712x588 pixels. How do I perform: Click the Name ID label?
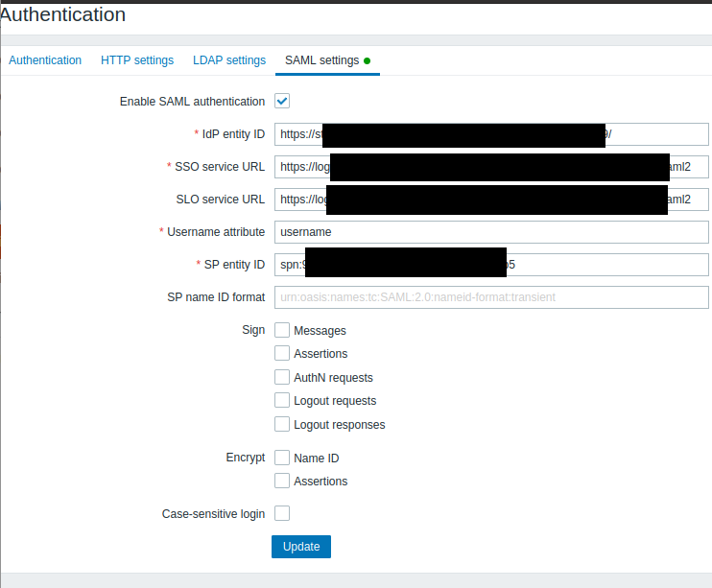pos(316,459)
